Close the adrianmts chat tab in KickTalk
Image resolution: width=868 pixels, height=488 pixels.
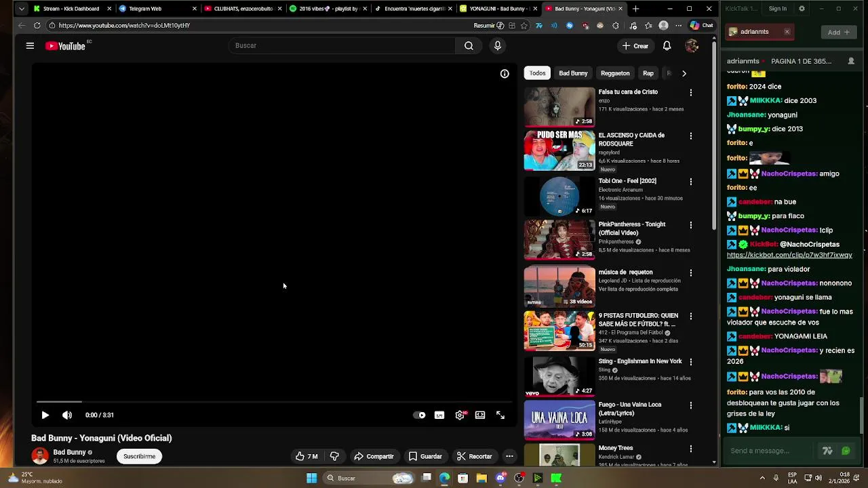787,32
